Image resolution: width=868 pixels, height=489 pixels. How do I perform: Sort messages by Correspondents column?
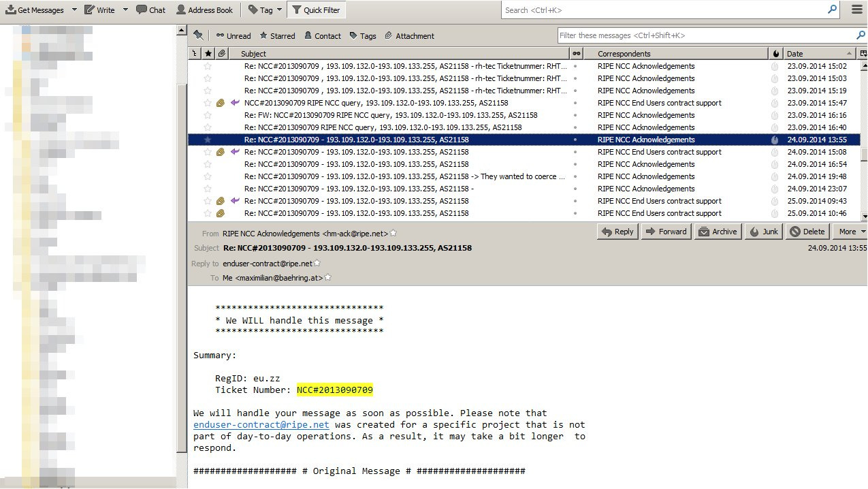point(681,53)
